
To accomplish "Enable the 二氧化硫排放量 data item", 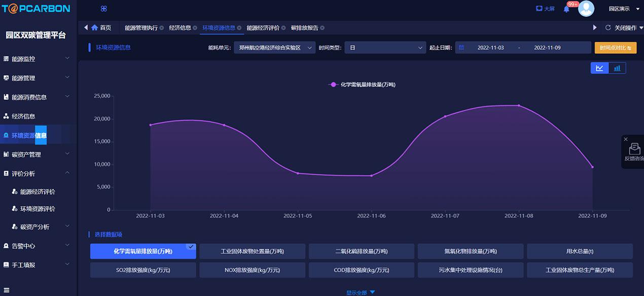I will click(x=361, y=251).
